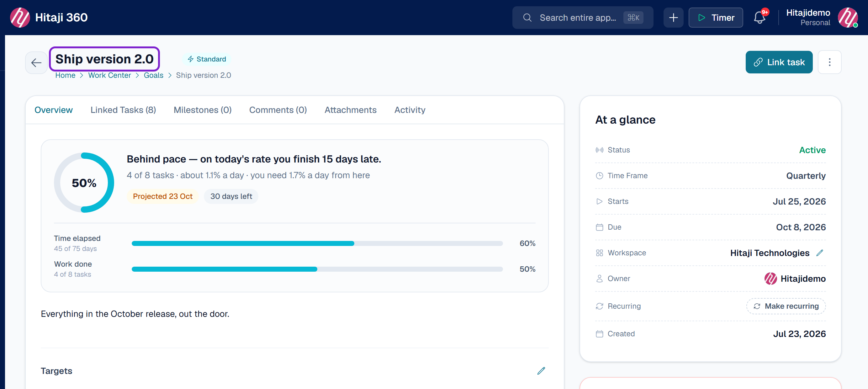Screen dimensions: 868x389
Task: Click the Recurring cycle icon label
Action: click(600, 306)
